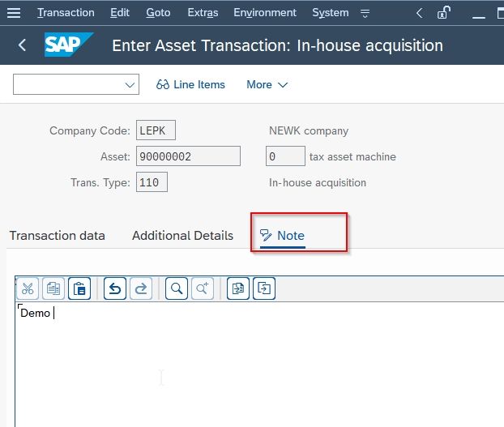This screenshot has width=504, height=427.
Task: Open Find magnifier in note toolbar
Action: click(177, 288)
